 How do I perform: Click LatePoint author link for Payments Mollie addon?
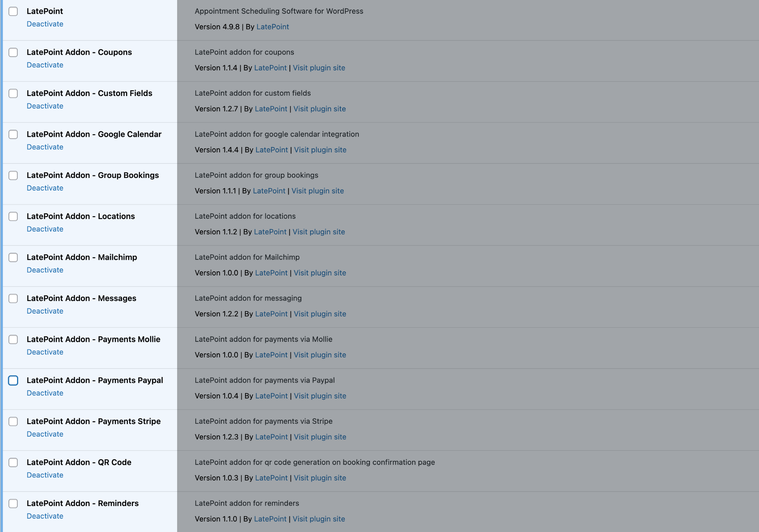271,354
